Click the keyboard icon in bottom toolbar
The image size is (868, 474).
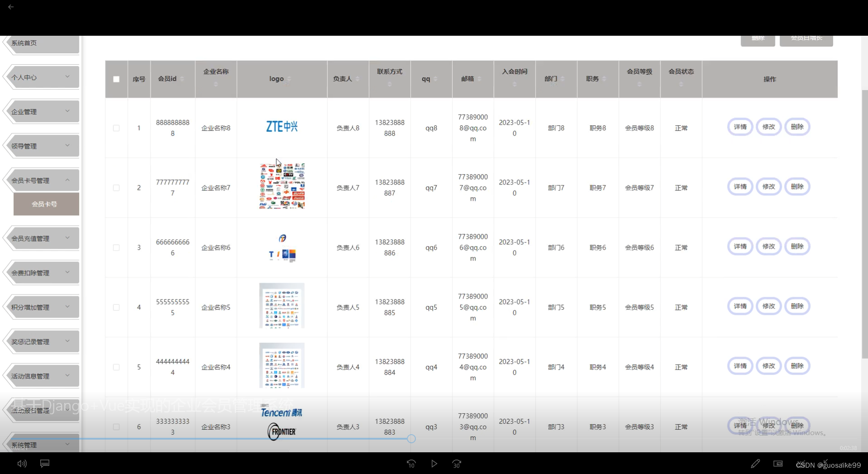tap(778, 464)
